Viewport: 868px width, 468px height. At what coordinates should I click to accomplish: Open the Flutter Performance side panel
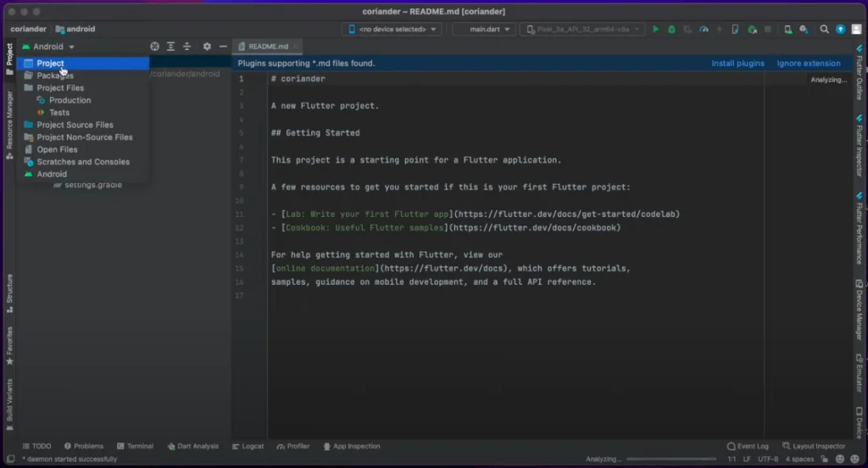click(x=860, y=228)
